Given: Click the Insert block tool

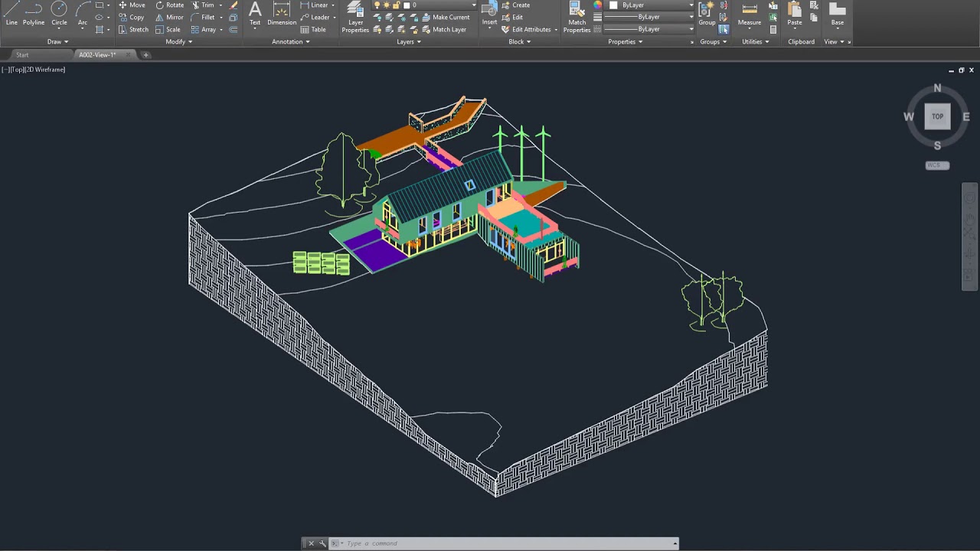Looking at the screenshot, I should 489,15.
